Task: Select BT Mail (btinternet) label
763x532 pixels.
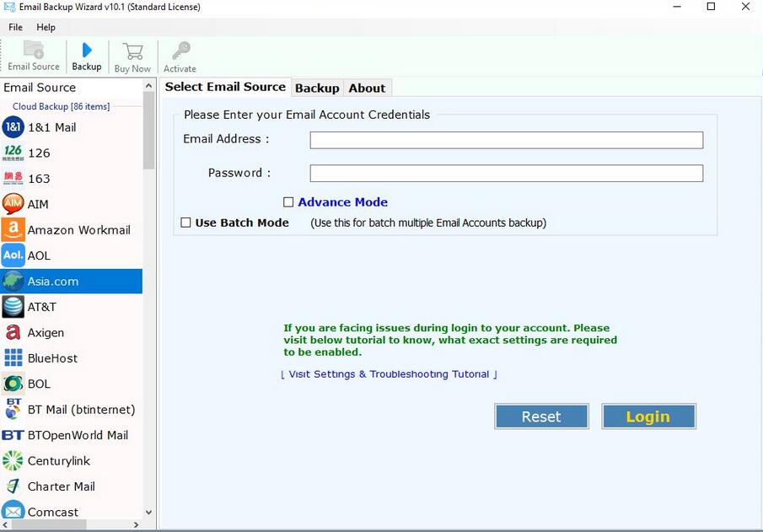Action: pos(81,410)
